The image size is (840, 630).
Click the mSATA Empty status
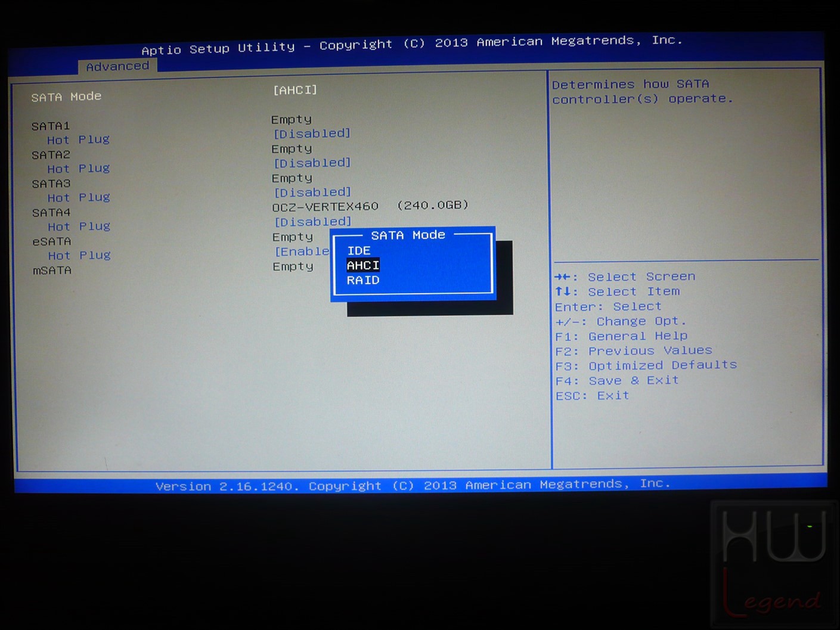293,266
